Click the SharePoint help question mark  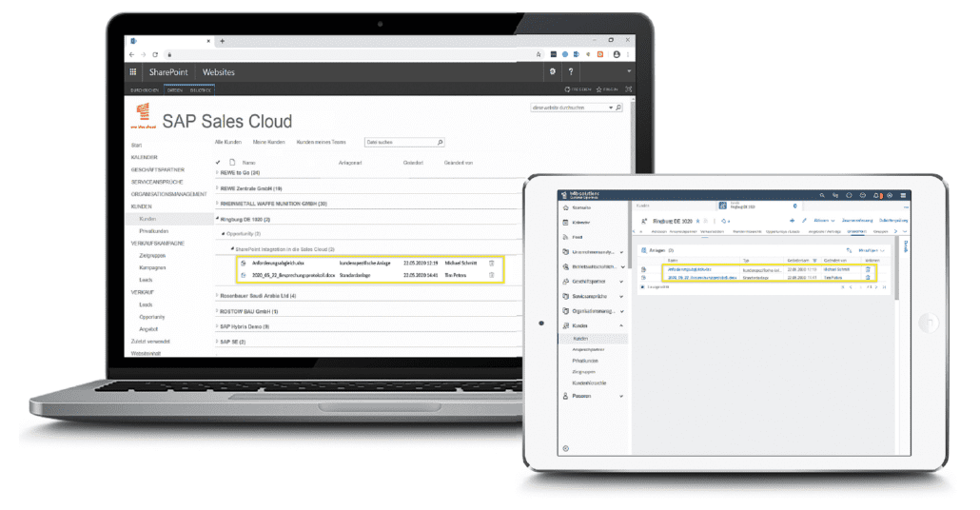coord(571,71)
